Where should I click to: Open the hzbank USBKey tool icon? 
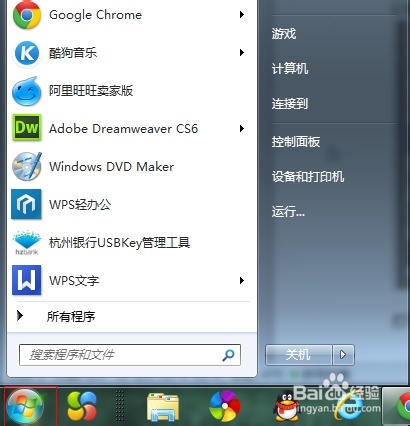27,242
